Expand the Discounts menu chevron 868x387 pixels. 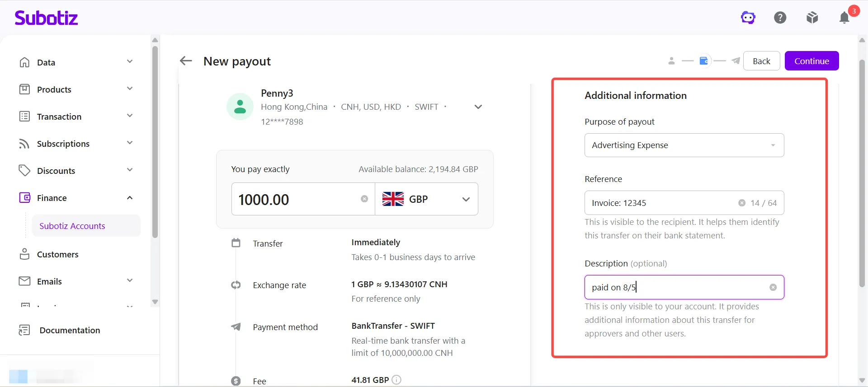130,170
